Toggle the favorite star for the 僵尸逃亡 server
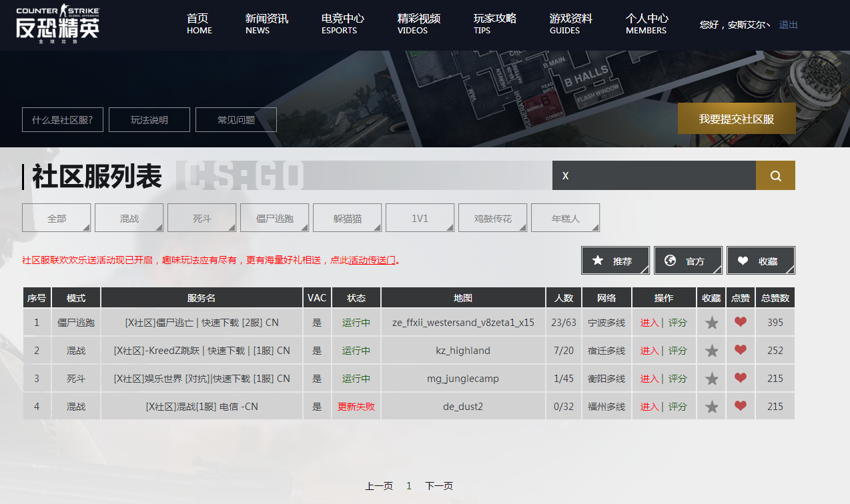 coord(711,322)
